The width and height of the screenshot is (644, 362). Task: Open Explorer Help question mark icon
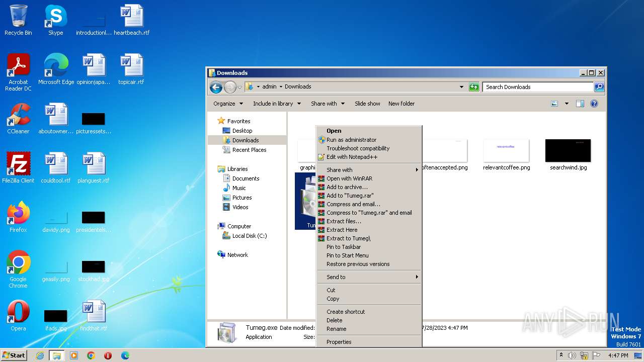tap(594, 104)
